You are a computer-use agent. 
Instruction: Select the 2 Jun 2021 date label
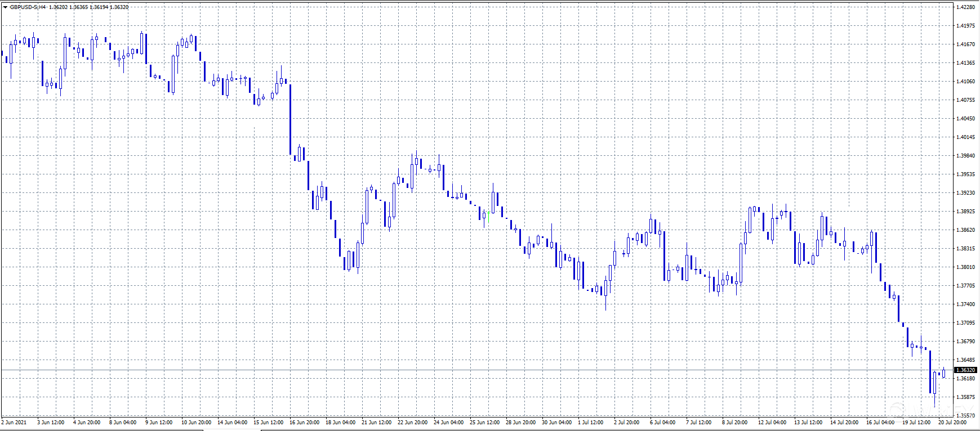[x=14, y=423]
